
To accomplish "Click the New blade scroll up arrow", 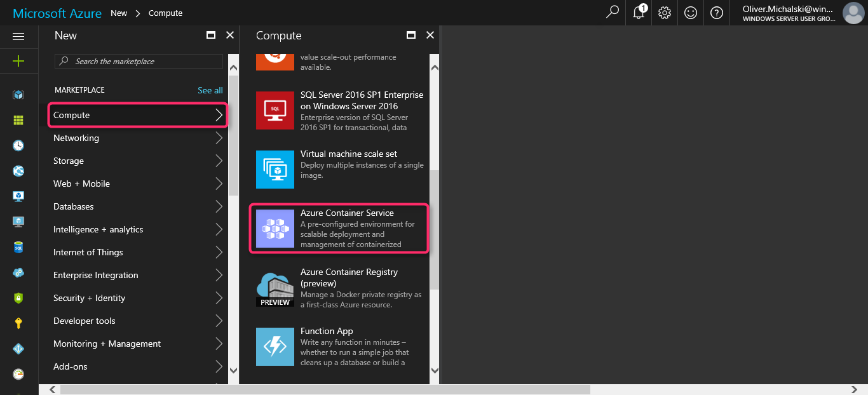I will pos(233,67).
